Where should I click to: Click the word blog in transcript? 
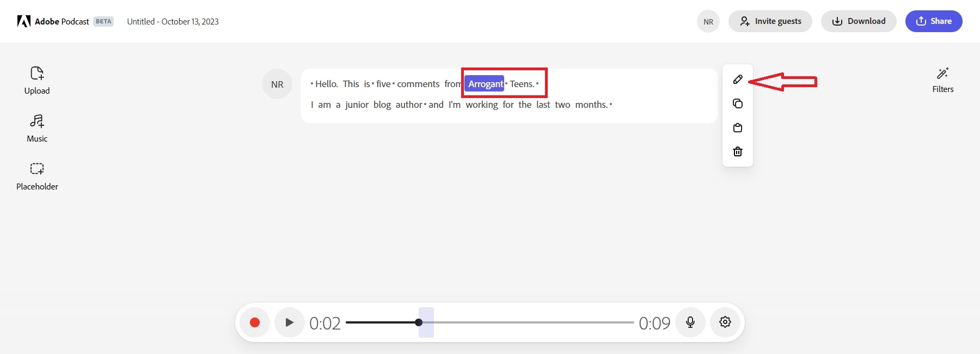coord(382,105)
